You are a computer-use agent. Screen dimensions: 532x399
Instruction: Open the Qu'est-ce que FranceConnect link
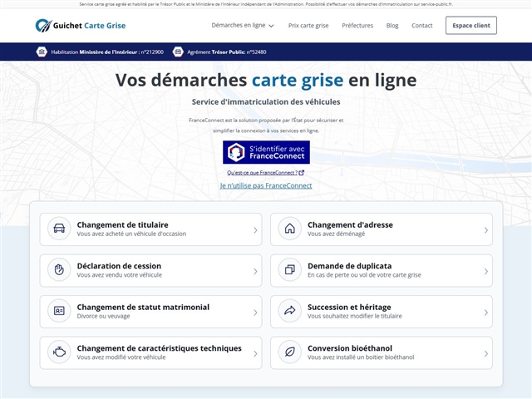pyautogui.click(x=263, y=173)
